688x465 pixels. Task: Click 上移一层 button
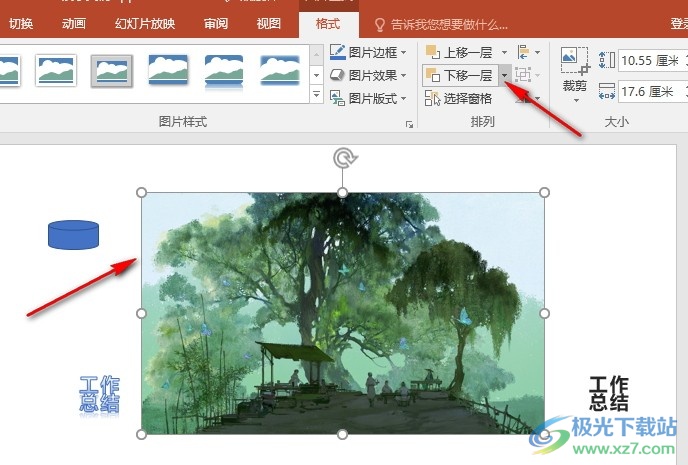pyautogui.click(x=460, y=53)
